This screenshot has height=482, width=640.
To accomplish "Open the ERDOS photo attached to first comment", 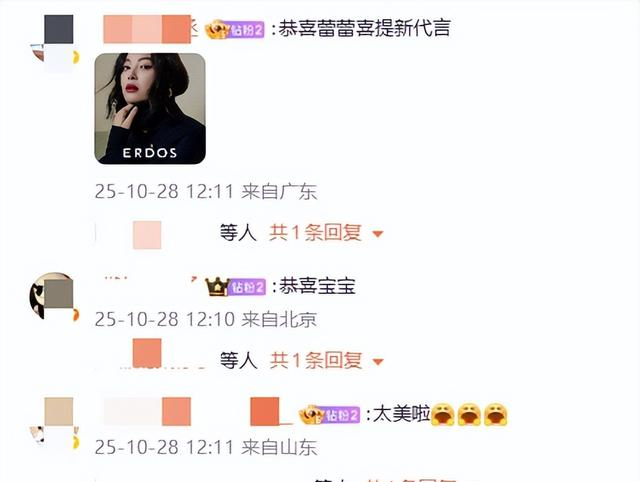I will pyautogui.click(x=150, y=109).
